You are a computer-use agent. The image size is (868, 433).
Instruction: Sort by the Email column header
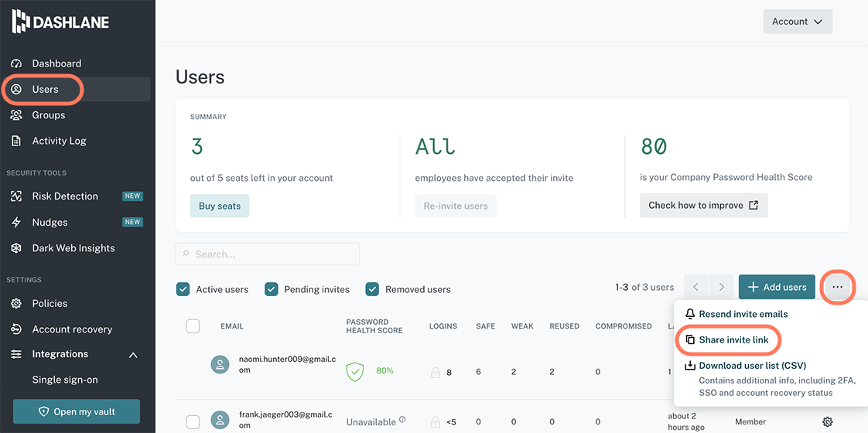[232, 326]
